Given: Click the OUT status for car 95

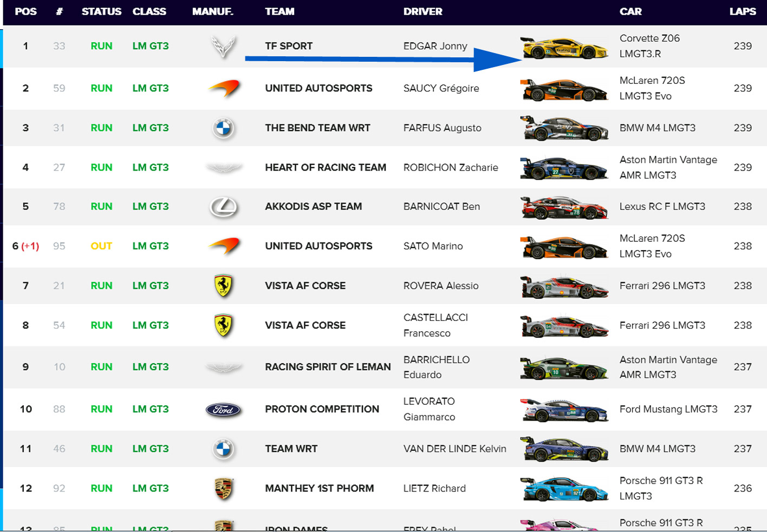Looking at the screenshot, I should point(101,246).
